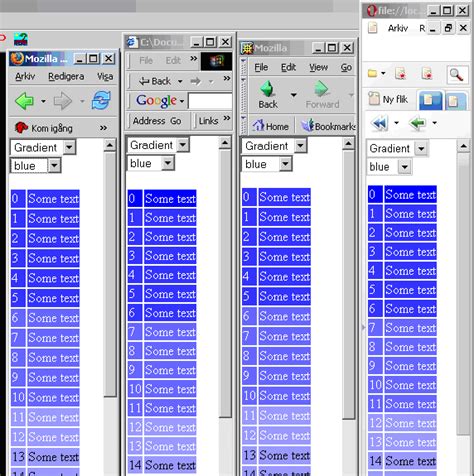474x476 pixels.
Task: Open View menu in Mozilla
Action: pyautogui.click(x=318, y=68)
